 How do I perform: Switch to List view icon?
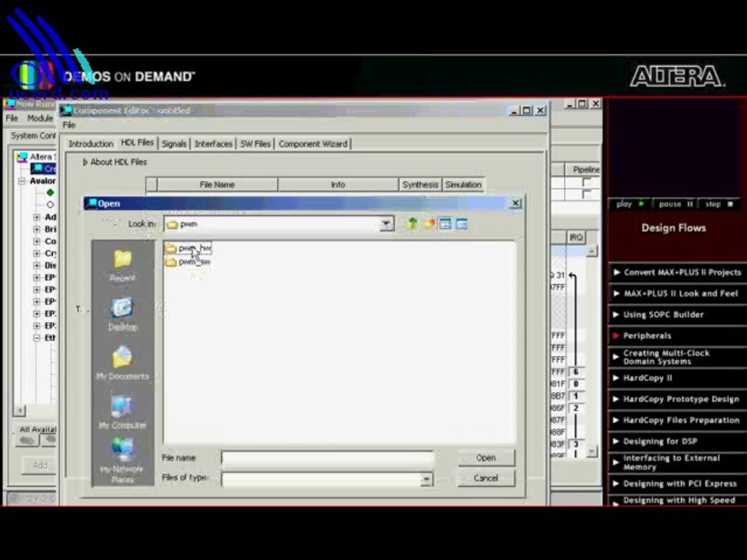point(445,224)
